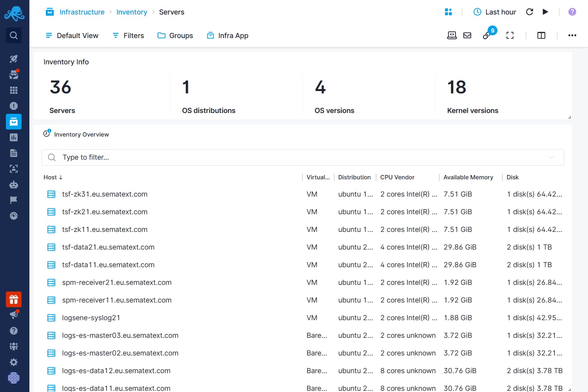Open the Default View selector
The image size is (588, 392).
(72, 35)
